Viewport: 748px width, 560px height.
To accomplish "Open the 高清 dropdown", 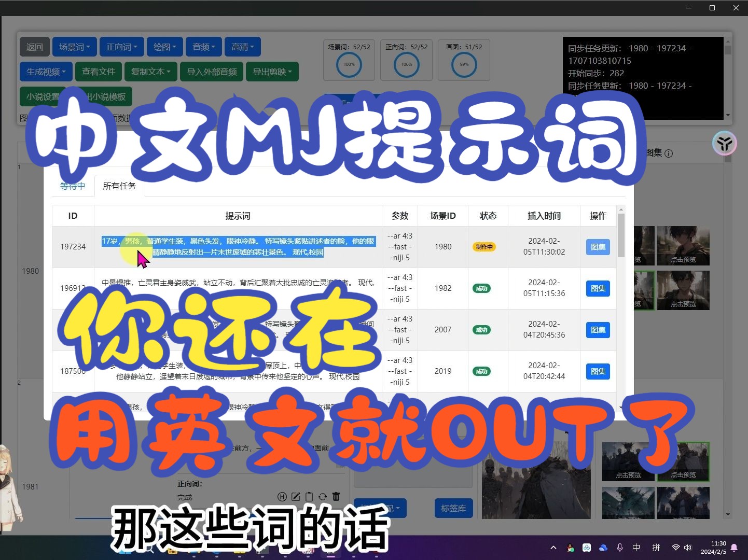I will coord(243,47).
